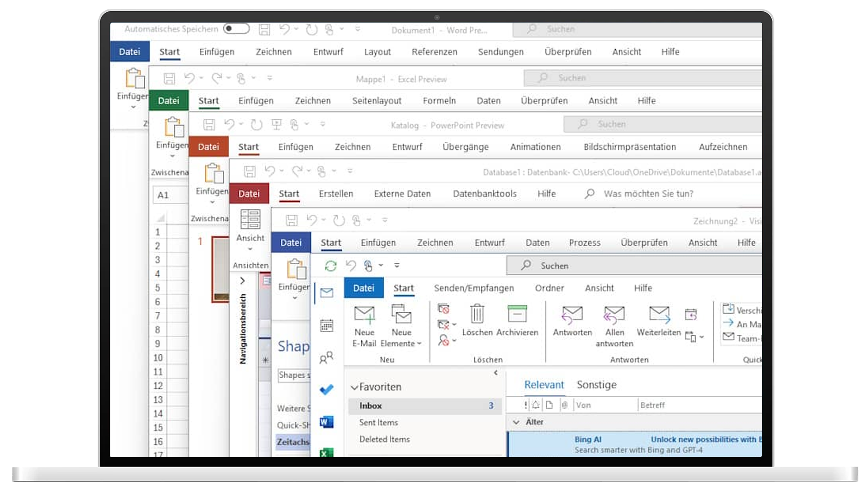Open the Bing AI email in the inbox

tap(633, 444)
